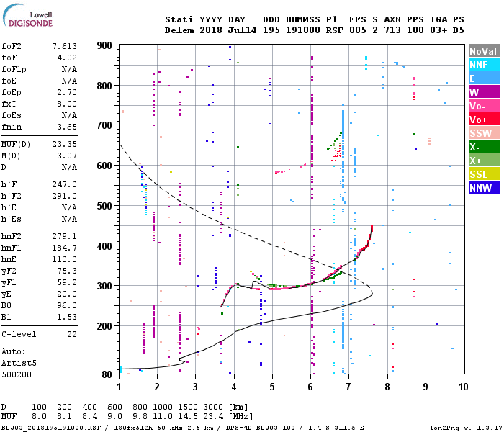Click the MUF(D) value 23.35
The image size is (504, 432).
(64, 144)
